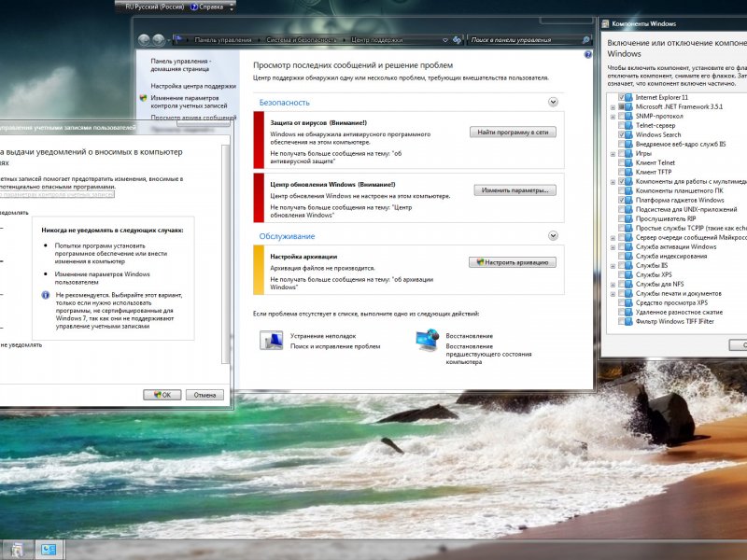This screenshot has height=560, width=747.
Task: Click the blue info icon in UAC dialog
Action: pos(46,295)
